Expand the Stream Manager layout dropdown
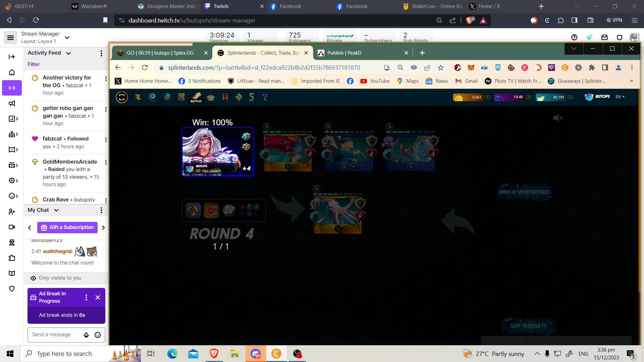Image resolution: width=644 pixels, height=362 pixels. coord(67,38)
